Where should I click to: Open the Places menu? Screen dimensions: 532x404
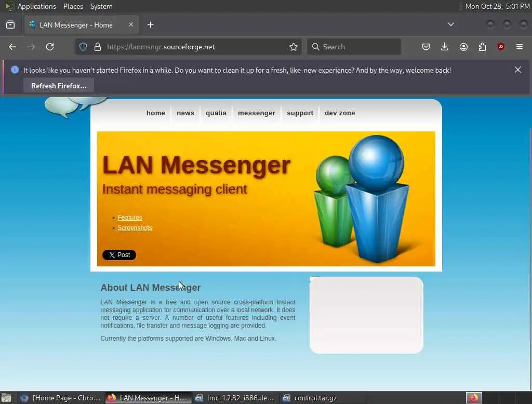tap(73, 6)
